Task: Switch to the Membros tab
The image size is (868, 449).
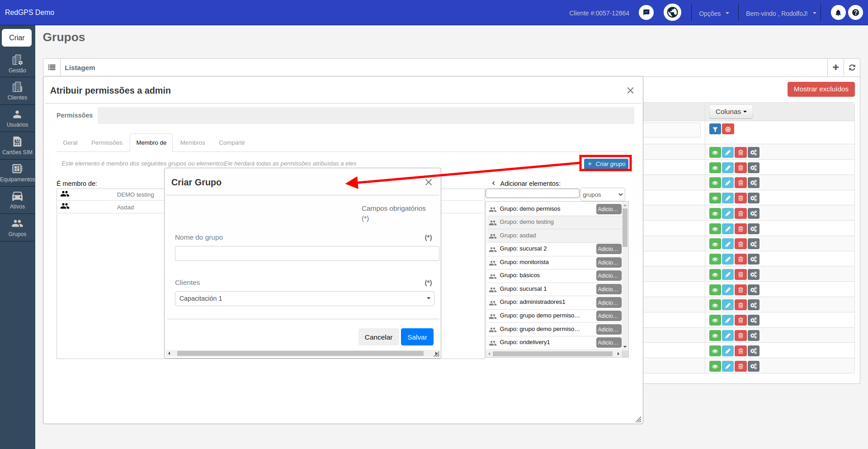Action: point(193,142)
